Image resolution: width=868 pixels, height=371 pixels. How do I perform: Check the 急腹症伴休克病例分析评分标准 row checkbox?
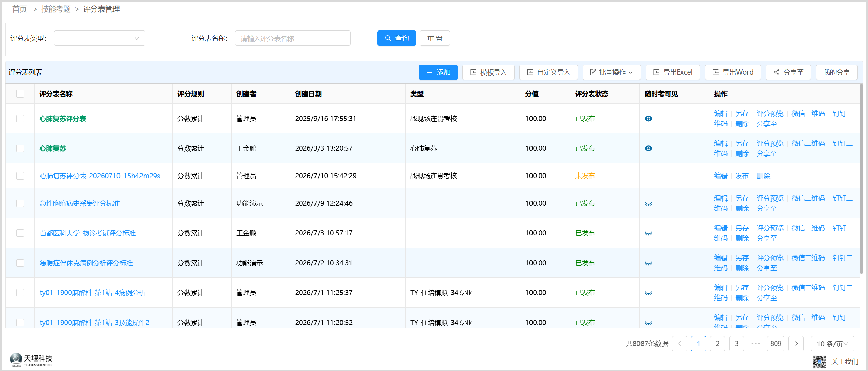[20, 263]
